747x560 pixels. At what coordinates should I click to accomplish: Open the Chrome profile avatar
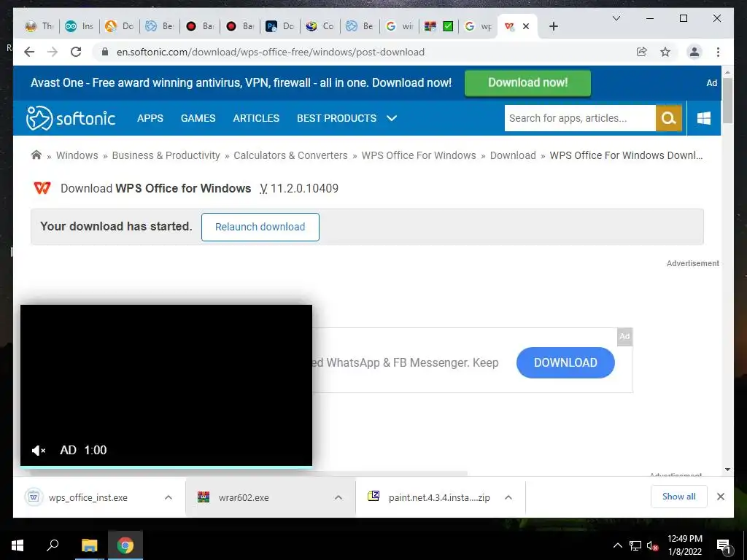(694, 52)
